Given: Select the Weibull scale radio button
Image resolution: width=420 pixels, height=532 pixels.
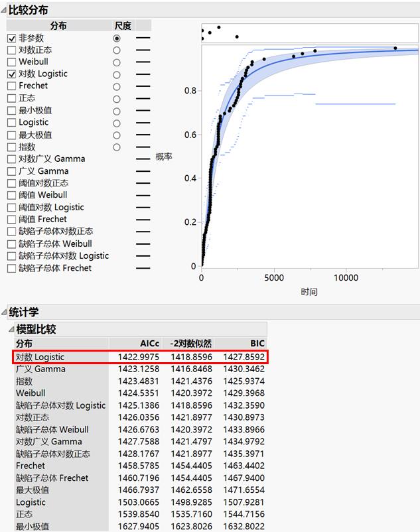Looking at the screenshot, I should point(117,62).
